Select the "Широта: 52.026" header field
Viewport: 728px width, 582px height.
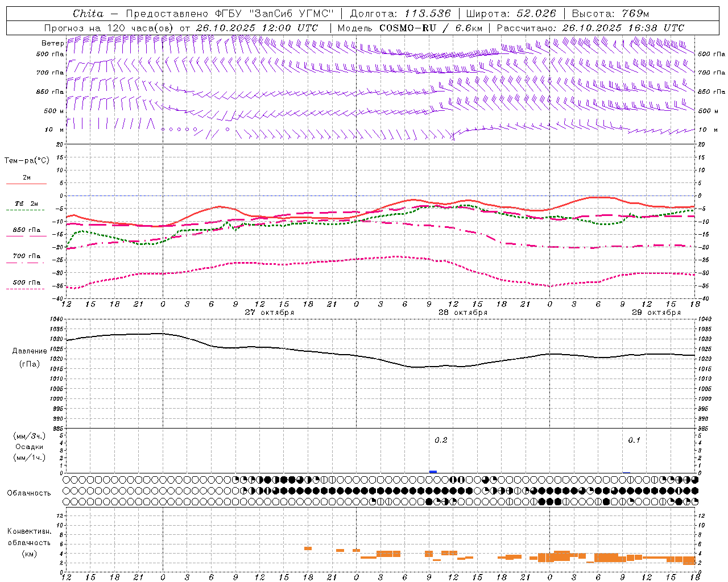point(511,14)
